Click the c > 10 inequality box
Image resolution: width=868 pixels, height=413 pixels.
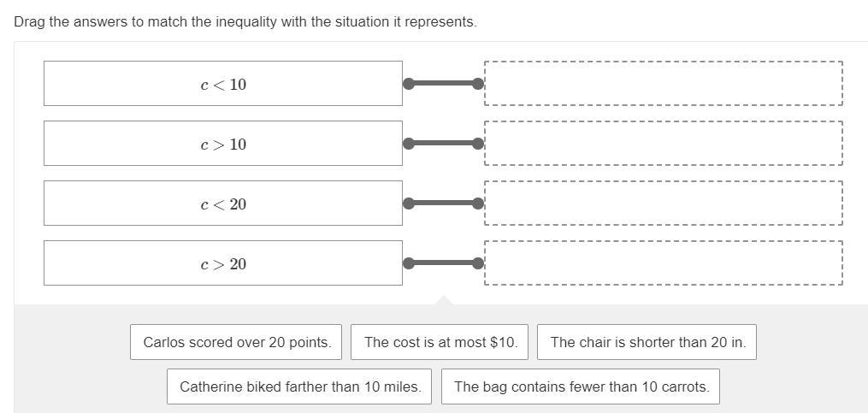223,144
